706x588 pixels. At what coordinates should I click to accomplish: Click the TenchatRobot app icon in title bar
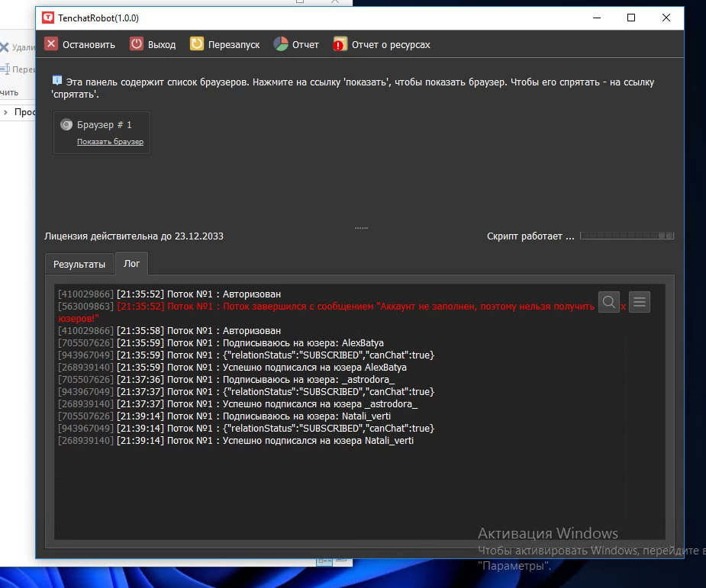pyautogui.click(x=48, y=18)
